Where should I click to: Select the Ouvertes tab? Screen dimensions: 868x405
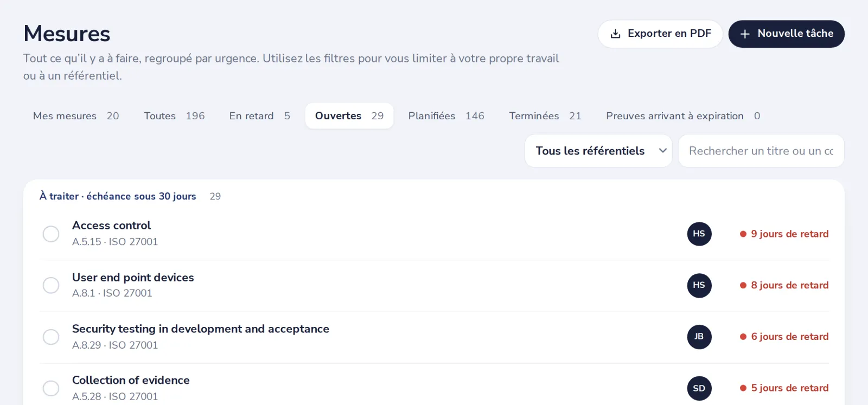tap(349, 116)
